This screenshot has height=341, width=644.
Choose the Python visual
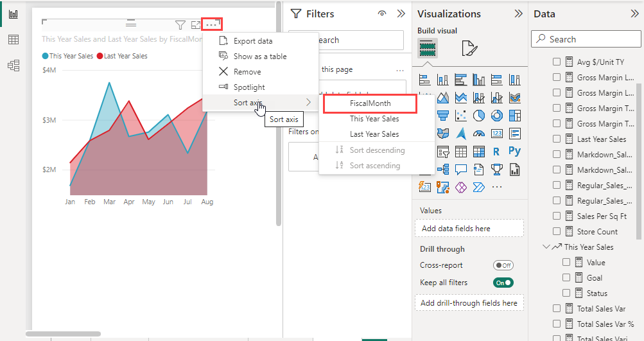tap(515, 151)
